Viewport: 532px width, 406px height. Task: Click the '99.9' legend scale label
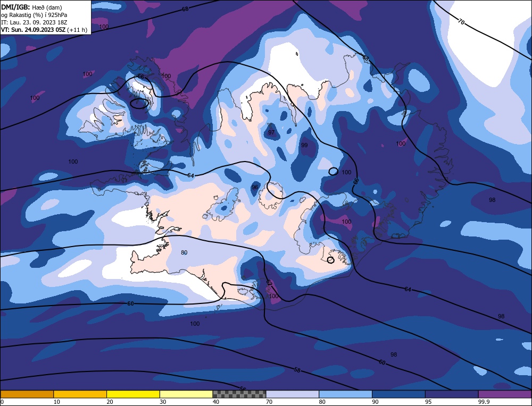[x=483, y=402]
